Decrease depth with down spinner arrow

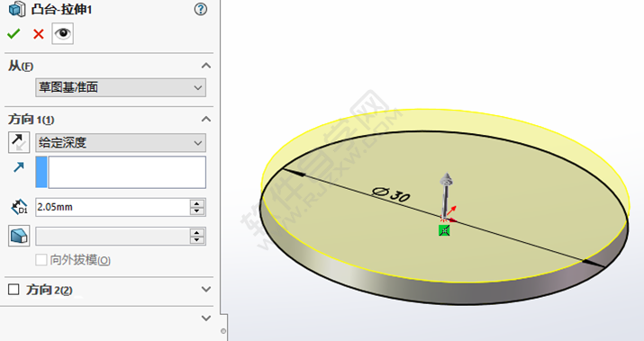coord(197,211)
